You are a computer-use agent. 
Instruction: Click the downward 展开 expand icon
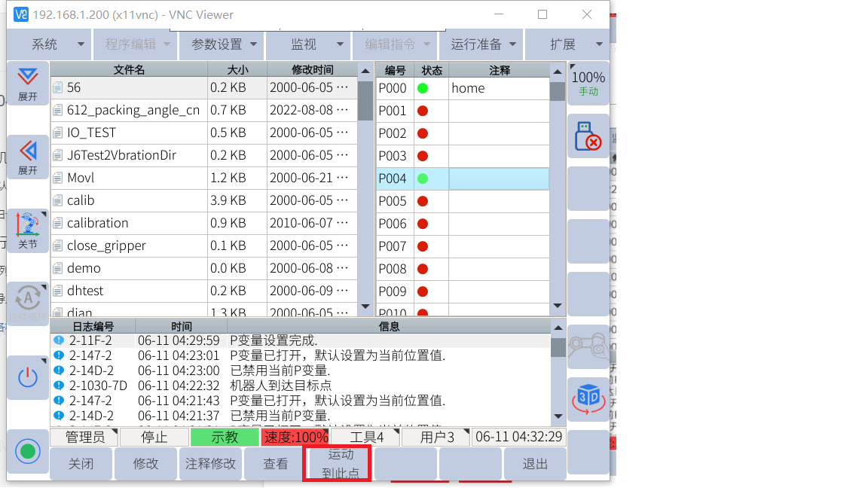click(x=28, y=83)
